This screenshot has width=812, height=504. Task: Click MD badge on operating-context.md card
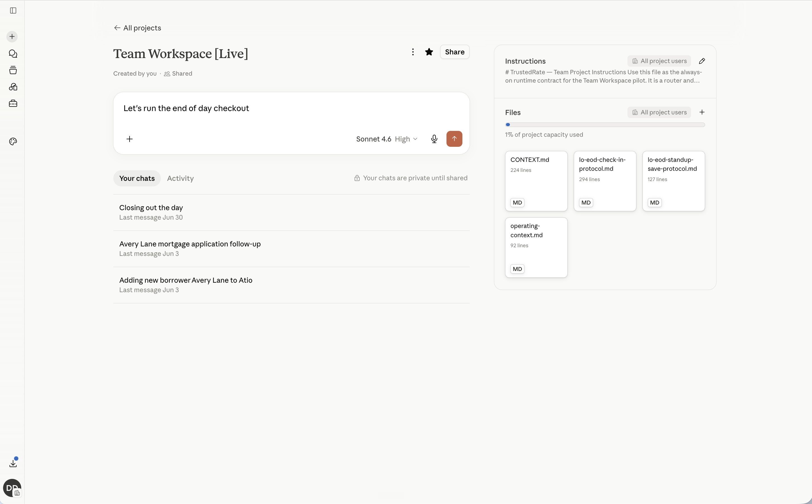pyautogui.click(x=517, y=269)
